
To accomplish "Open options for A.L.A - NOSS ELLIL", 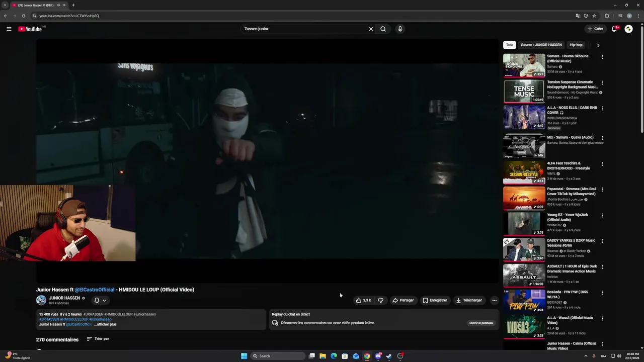I will coord(602,108).
